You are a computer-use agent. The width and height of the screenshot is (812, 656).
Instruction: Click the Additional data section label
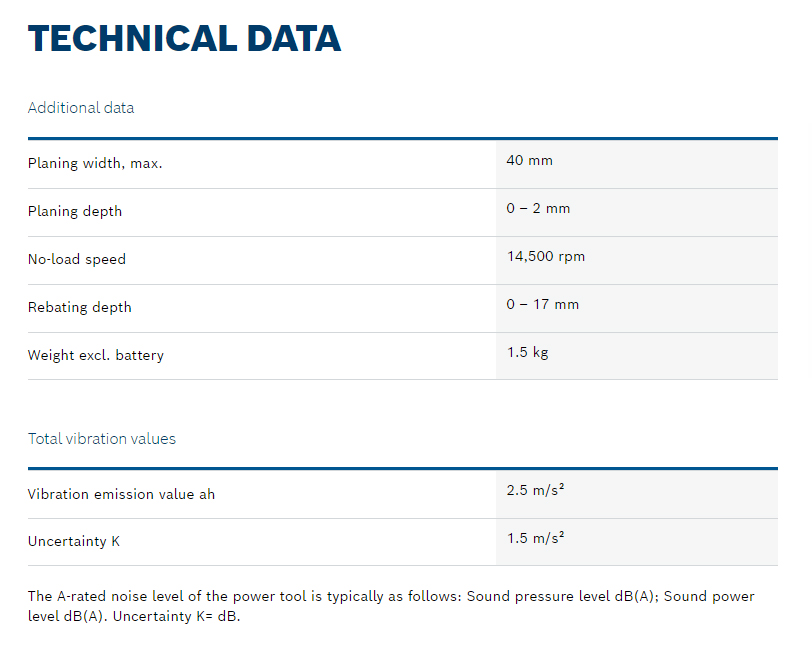tap(81, 107)
